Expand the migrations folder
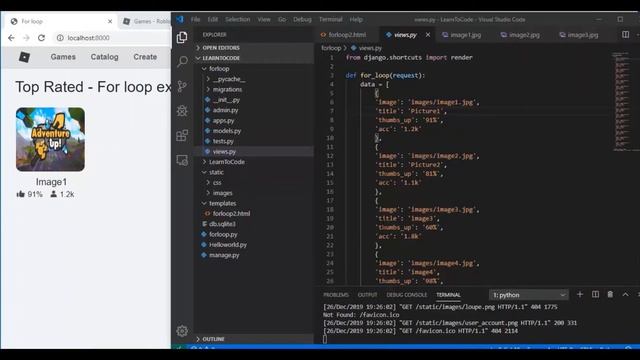This screenshot has width=640, height=360. click(x=254, y=89)
